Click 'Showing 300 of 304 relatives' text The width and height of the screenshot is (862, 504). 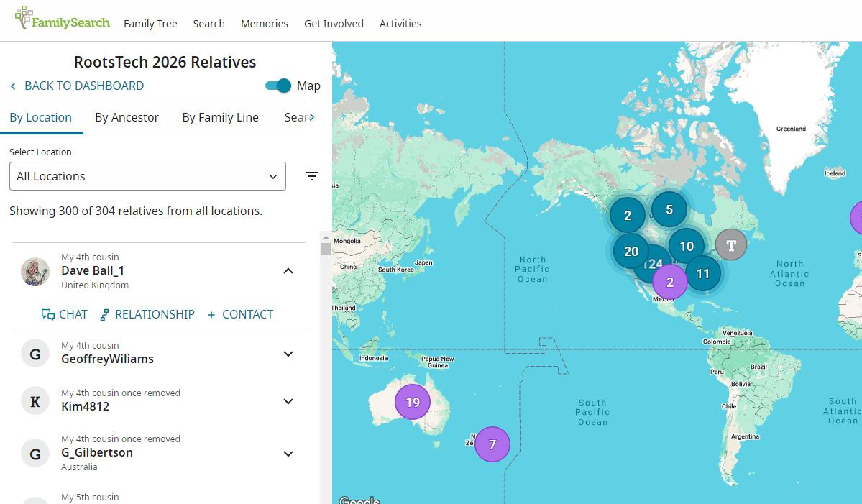click(136, 211)
